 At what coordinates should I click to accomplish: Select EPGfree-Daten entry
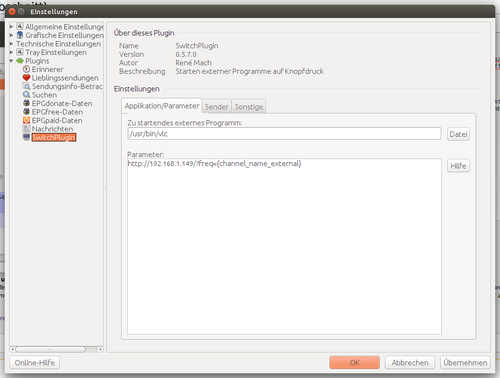point(57,112)
